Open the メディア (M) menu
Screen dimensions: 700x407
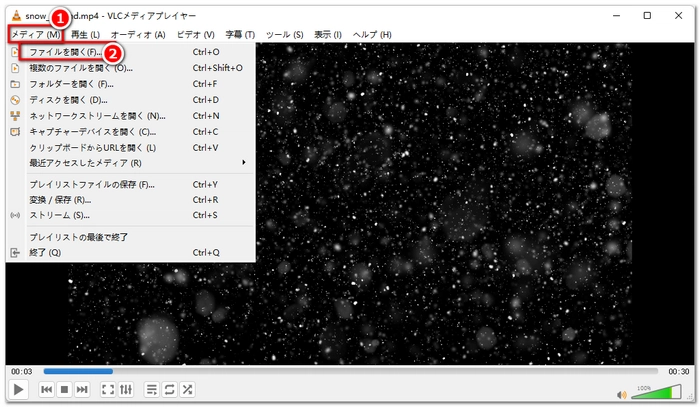point(35,35)
